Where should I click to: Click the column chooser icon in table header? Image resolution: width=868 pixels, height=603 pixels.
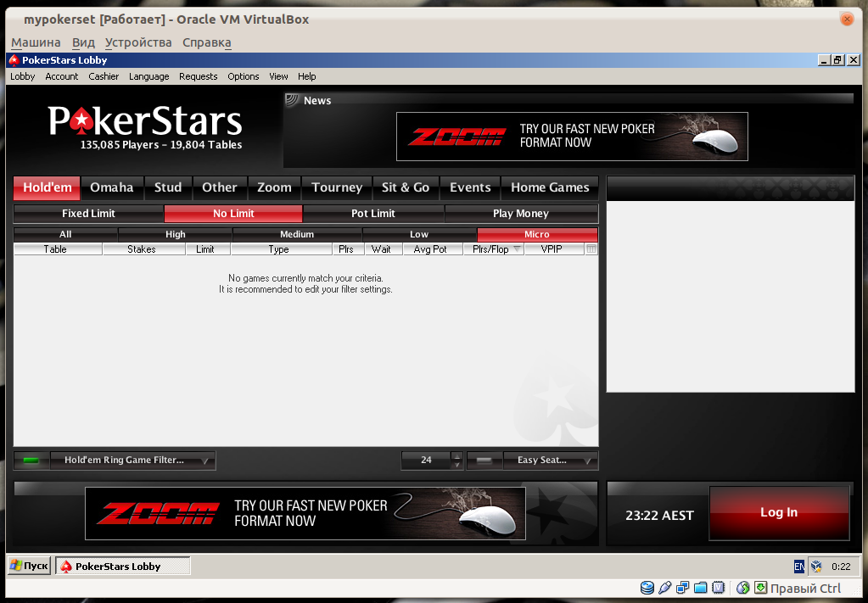(x=591, y=249)
